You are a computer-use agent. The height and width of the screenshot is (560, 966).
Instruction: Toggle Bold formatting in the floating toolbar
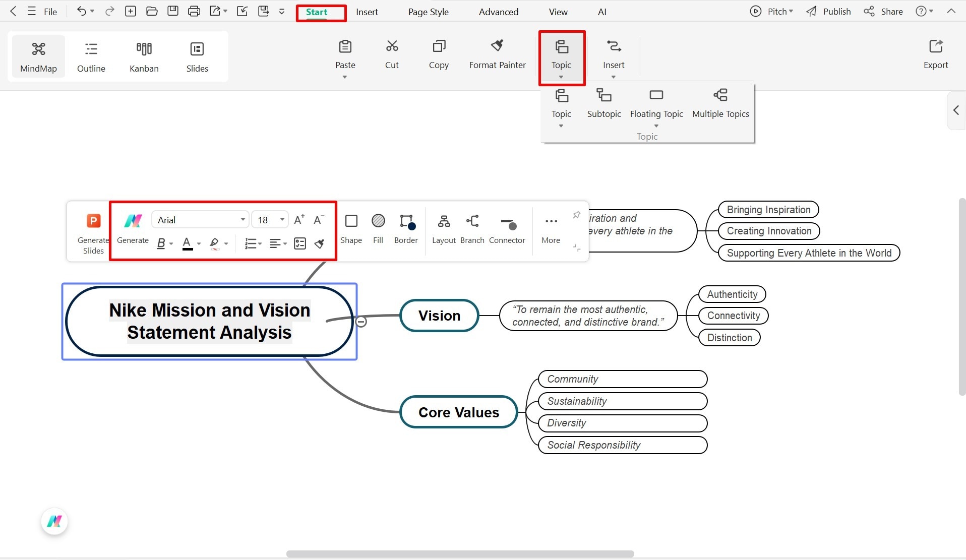click(x=161, y=244)
